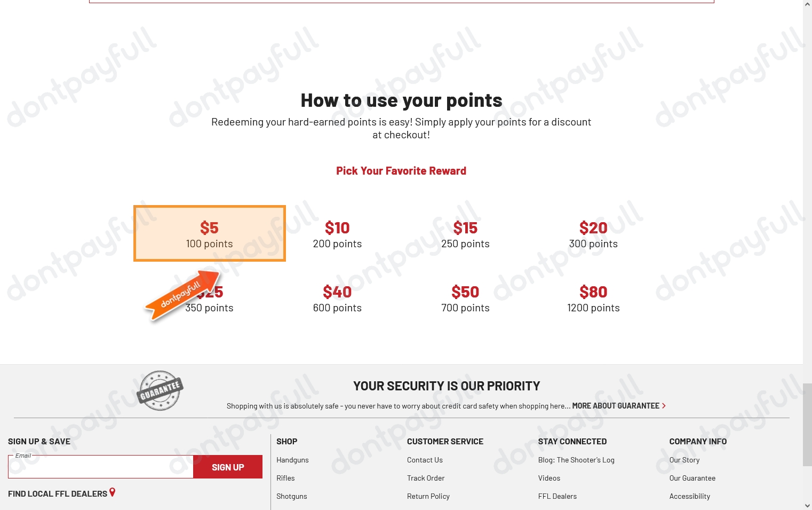Select the $80 reward for 1200 points
Screen dimensions: 812x510
point(593,299)
